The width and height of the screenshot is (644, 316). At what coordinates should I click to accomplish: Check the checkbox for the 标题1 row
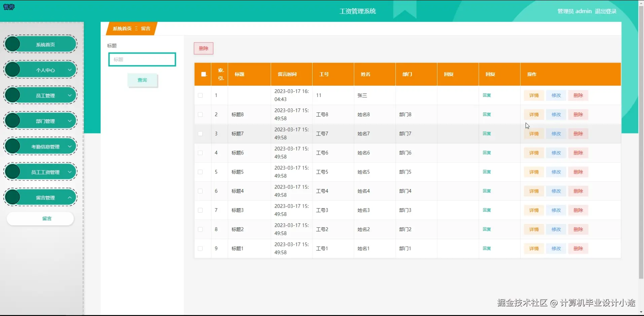[x=200, y=249]
